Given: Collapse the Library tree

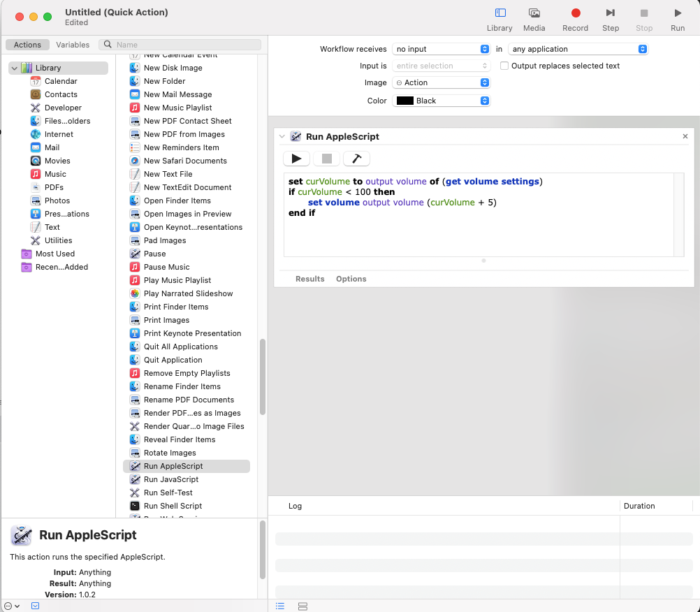Looking at the screenshot, I should [x=14, y=68].
